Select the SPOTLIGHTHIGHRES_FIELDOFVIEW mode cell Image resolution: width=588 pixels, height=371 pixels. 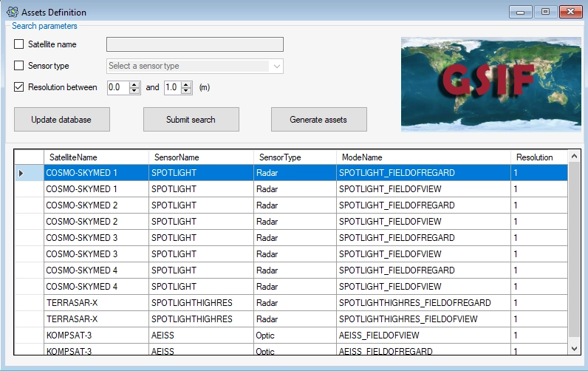click(x=424, y=319)
